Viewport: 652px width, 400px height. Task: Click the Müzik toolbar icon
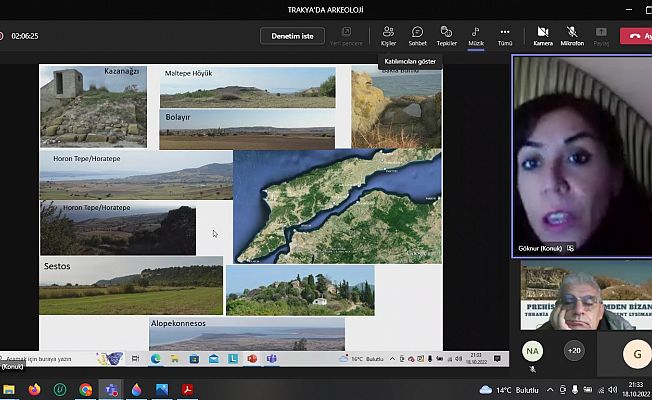tap(476, 36)
